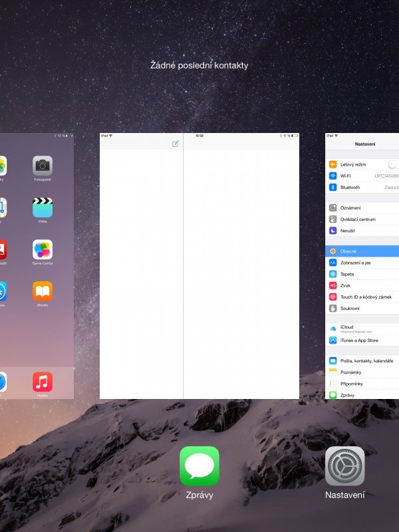Screen dimensions: 399x532
Task: Click the Připomínky reminders icon
Action: pos(333,384)
